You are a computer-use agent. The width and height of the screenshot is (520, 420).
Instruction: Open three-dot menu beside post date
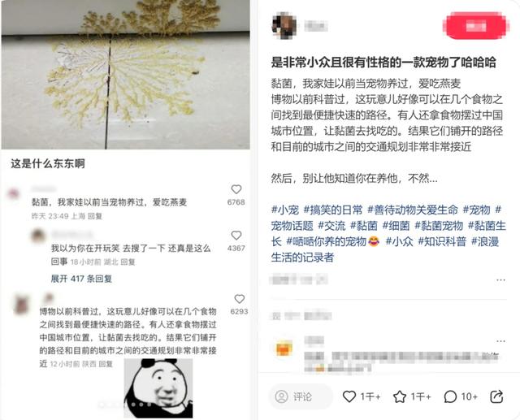[500, 280]
